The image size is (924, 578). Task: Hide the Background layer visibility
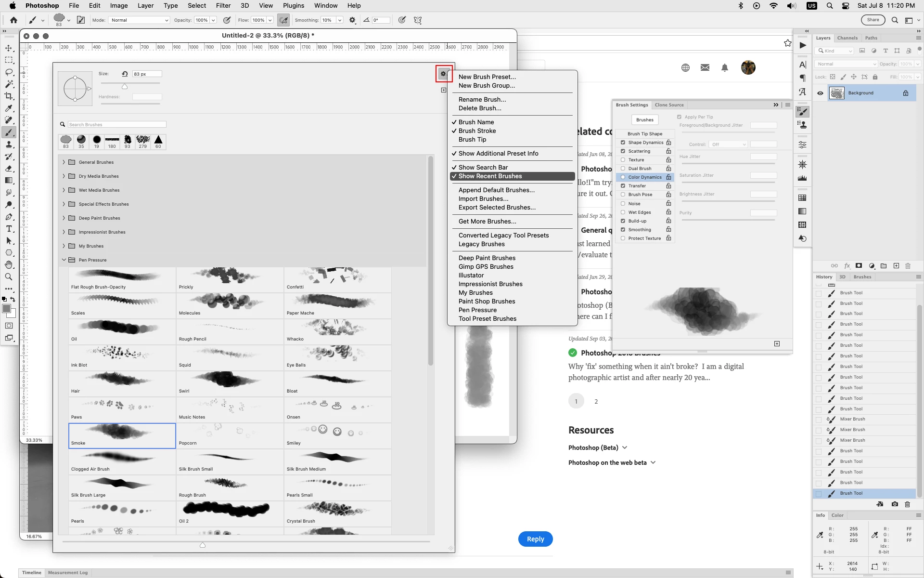[820, 93]
